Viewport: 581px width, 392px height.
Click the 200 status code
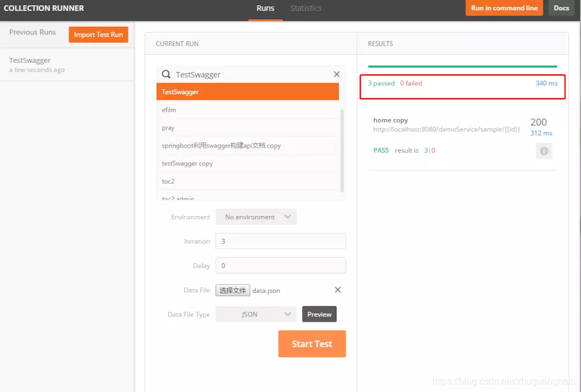[x=539, y=122]
